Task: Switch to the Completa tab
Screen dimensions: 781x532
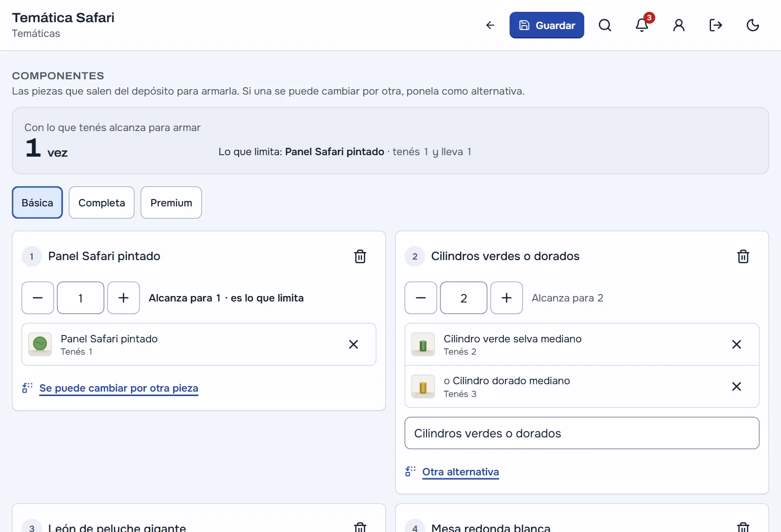Action: [102, 202]
